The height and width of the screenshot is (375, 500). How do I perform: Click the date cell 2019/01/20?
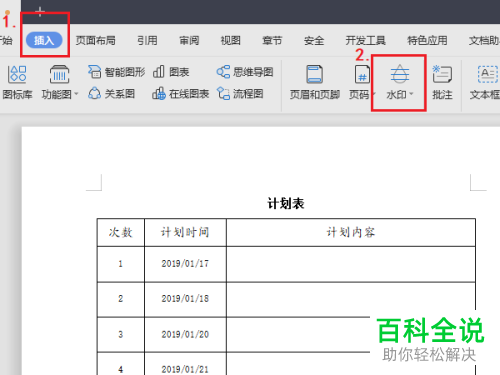pyautogui.click(x=185, y=334)
